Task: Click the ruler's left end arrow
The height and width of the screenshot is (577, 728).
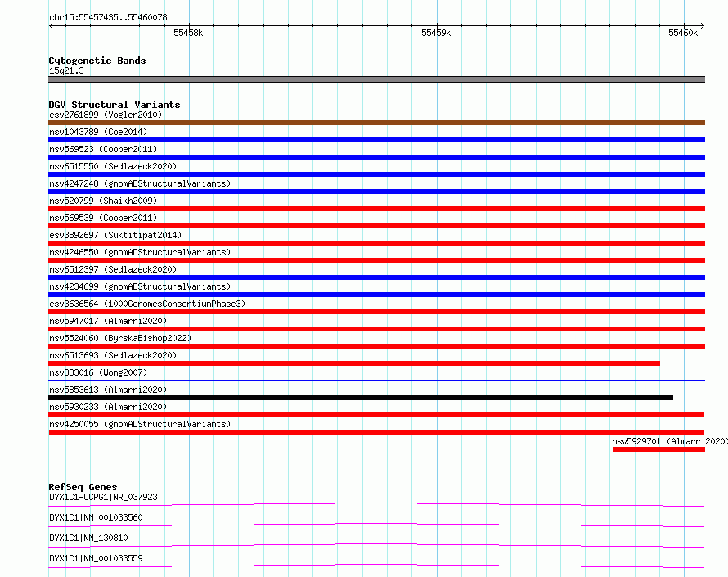Action: [51, 25]
